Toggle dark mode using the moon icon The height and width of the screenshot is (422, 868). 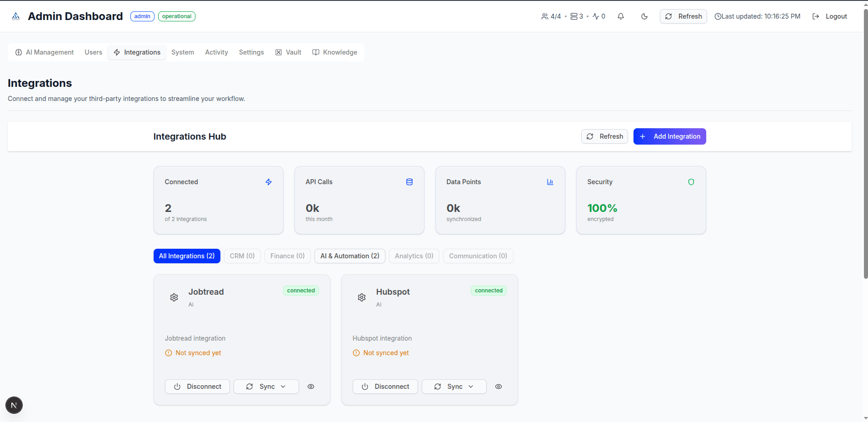(644, 16)
